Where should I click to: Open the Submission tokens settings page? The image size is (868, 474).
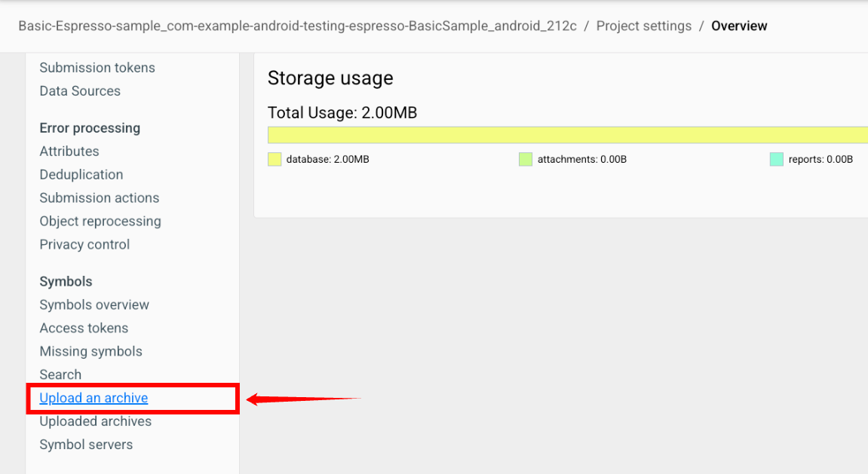coord(97,68)
